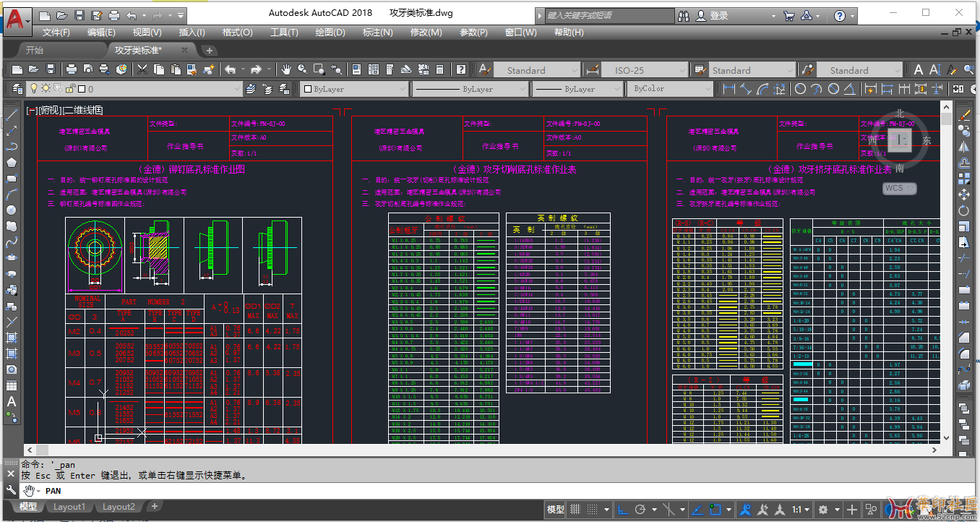The image size is (980, 522).
Task: Click the [二维线框] visual style label
Action: pyautogui.click(x=83, y=110)
